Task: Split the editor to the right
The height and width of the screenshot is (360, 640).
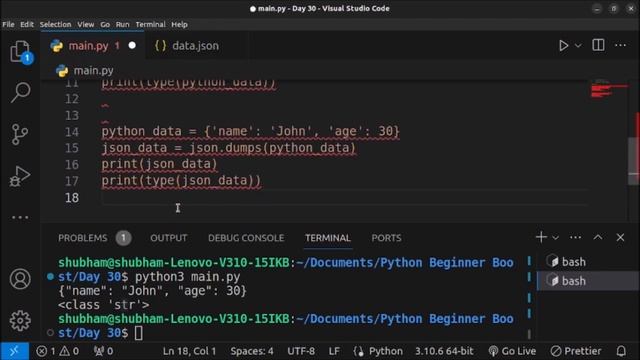Action: (598, 45)
